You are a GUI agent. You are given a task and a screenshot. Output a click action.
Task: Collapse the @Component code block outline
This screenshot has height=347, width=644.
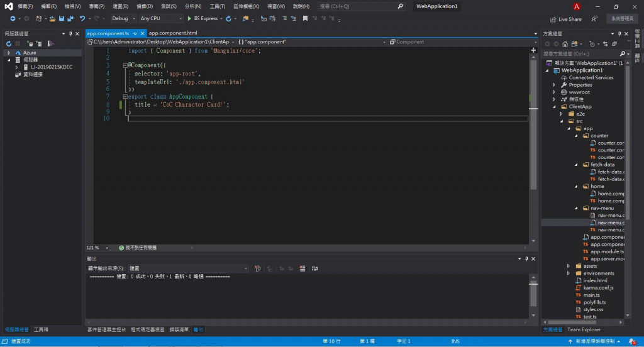125,65
